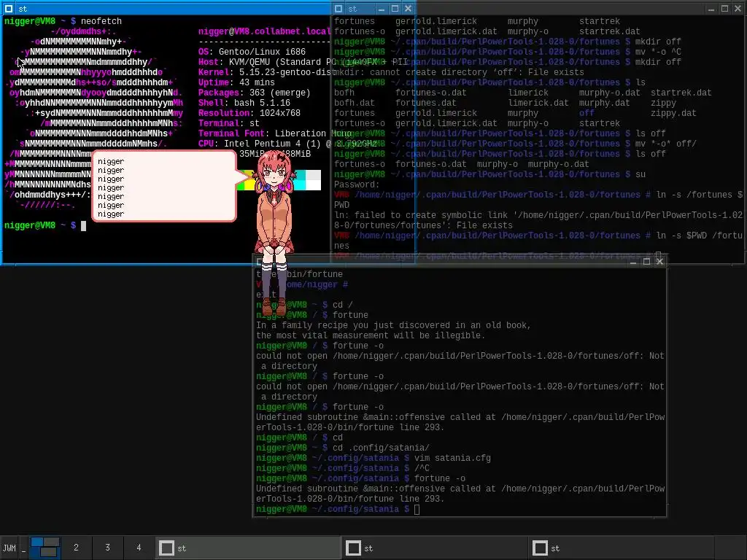Click the cursor block in the bottom terminal
The width and height of the screenshot is (747, 560).
[x=417, y=510]
